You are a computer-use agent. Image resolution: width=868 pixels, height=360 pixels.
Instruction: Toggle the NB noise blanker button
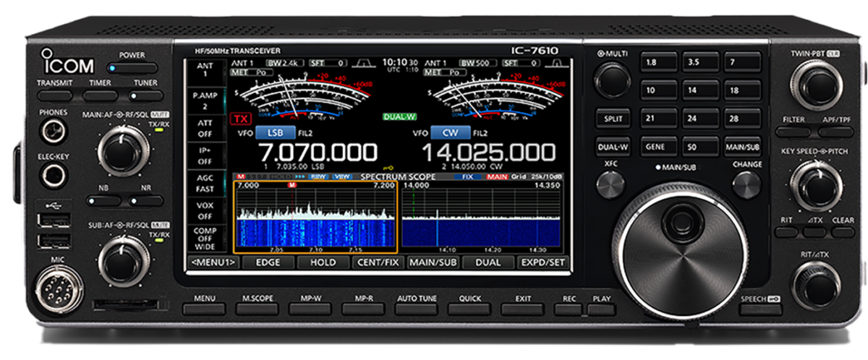click(105, 200)
